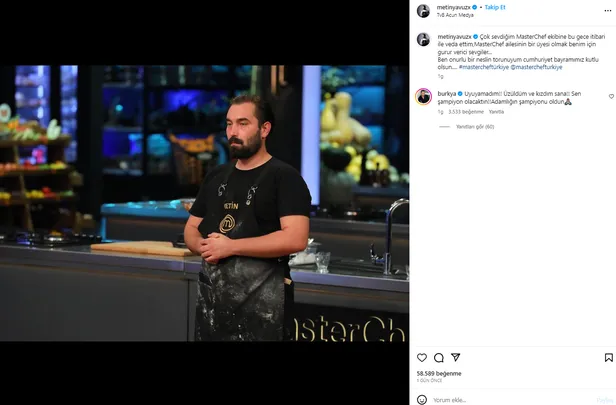616x405 pixels.
Task: Open the three-dot more options menu
Action: click(x=608, y=11)
